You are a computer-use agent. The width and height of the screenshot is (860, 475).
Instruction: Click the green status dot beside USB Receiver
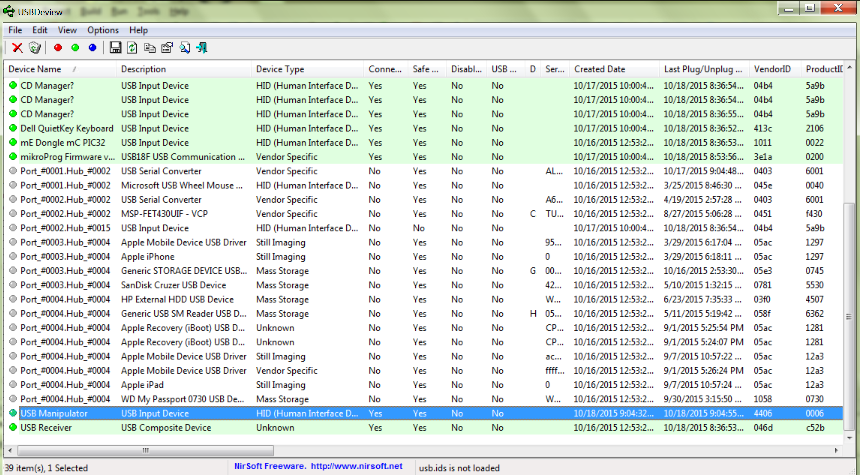[13, 427]
